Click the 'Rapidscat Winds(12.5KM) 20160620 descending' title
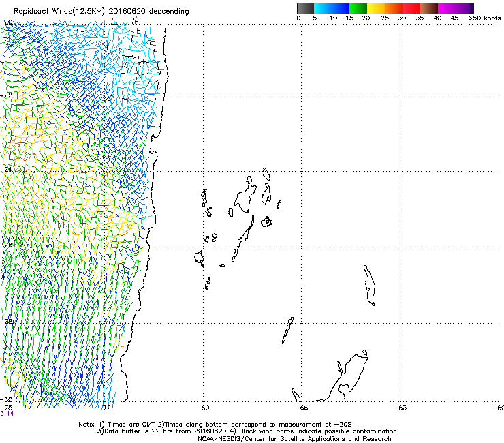The height and width of the screenshot is (443, 504). [101, 12]
